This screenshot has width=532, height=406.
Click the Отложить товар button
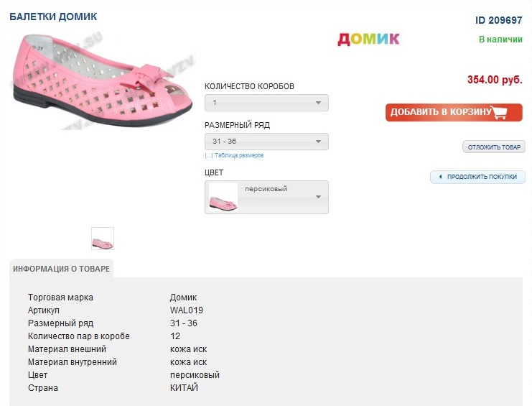494,147
